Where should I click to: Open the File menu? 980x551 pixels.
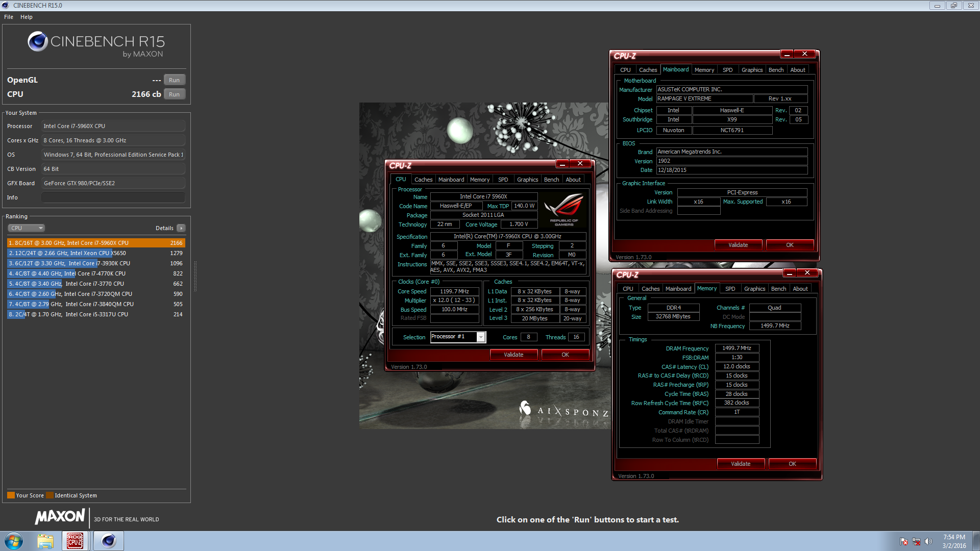[9, 17]
